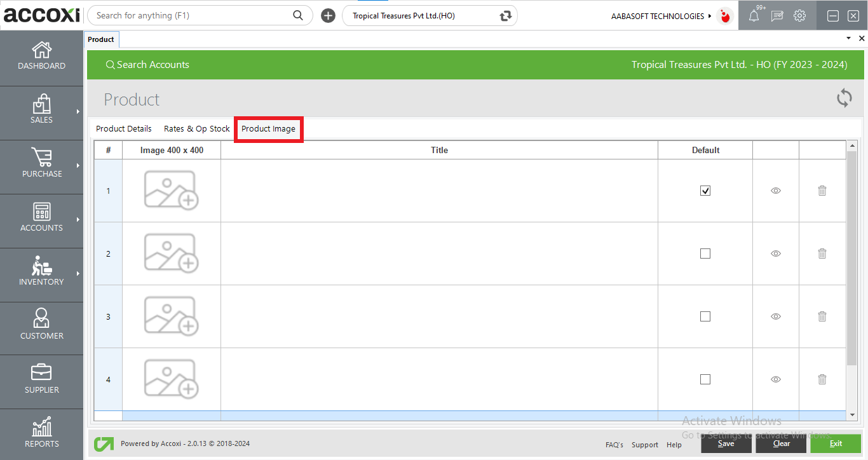The image size is (868, 460).
Task: Open the Dashboard home icon
Action: click(x=41, y=50)
